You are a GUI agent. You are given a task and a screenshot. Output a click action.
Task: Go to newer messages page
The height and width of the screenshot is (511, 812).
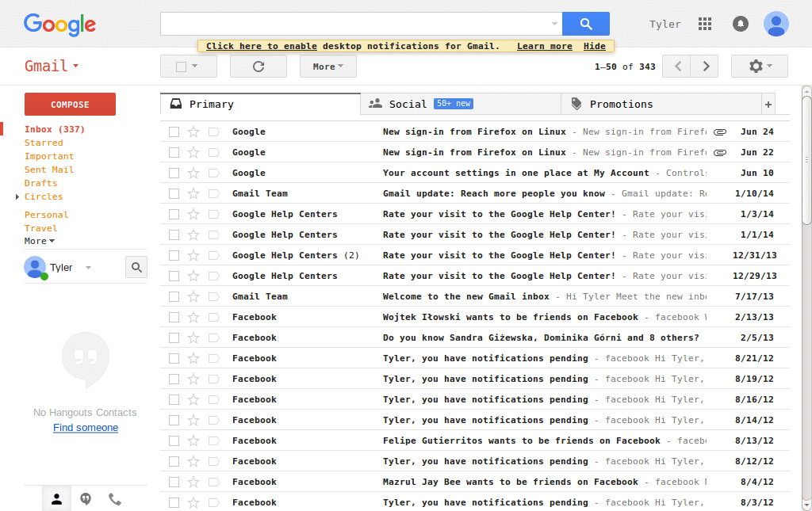coord(677,67)
